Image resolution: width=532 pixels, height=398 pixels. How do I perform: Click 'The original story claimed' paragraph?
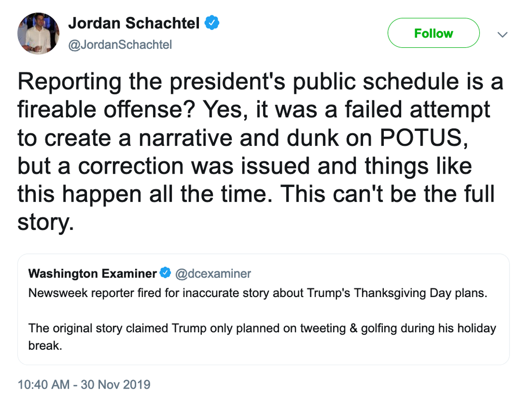coord(99,328)
